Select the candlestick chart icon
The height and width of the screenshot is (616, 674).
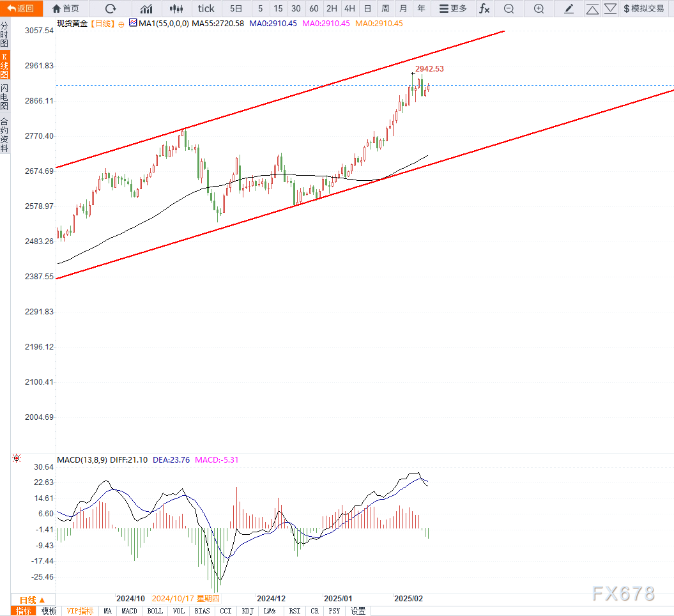[176, 8]
